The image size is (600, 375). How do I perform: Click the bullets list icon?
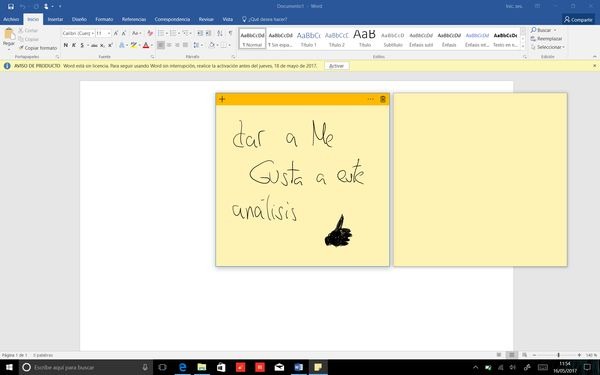161,33
